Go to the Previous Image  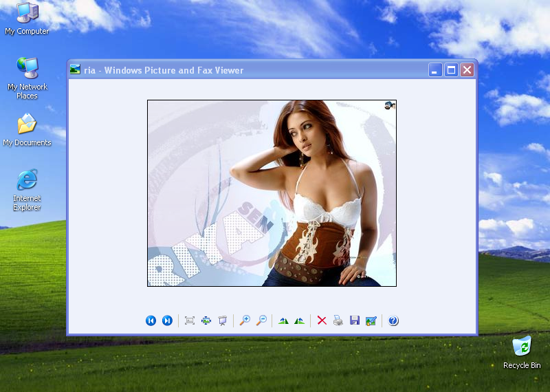pos(151,320)
